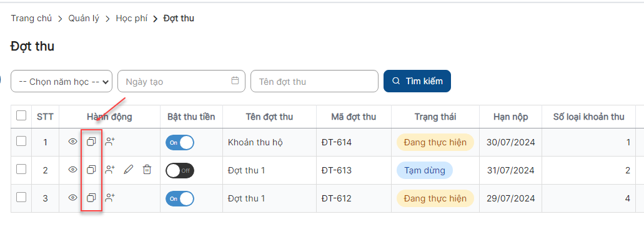644x242 pixels.
Task: Go to Học phí breadcrumb
Action: click(x=131, y=19)
